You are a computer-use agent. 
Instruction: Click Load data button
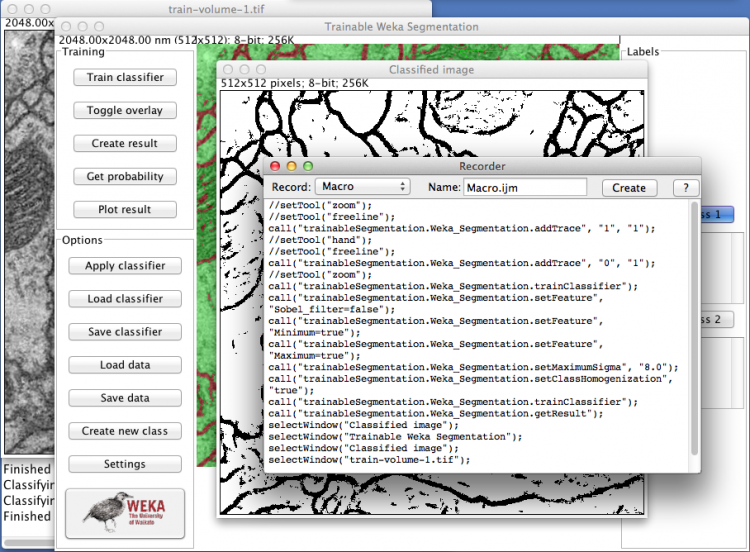[x=125, y=364]
